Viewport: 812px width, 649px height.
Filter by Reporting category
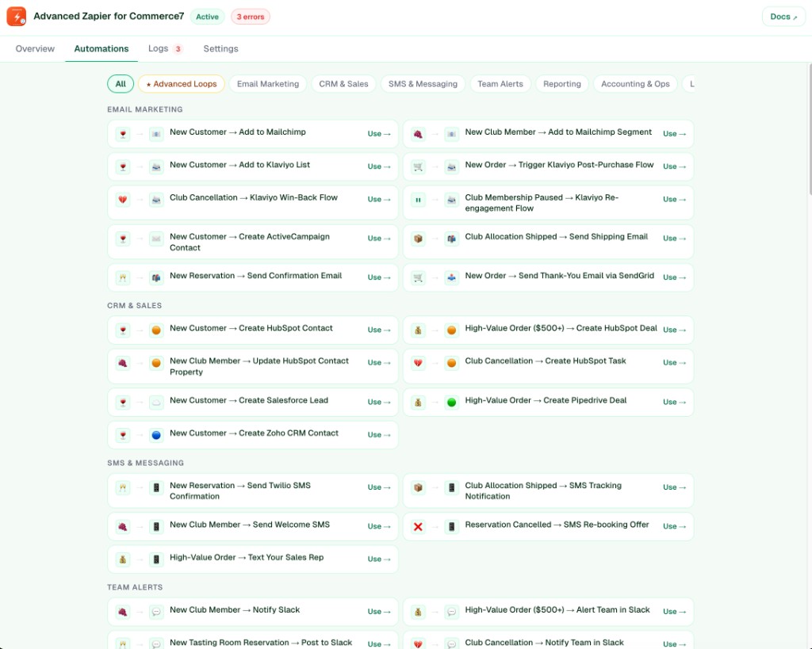[562, 84]
